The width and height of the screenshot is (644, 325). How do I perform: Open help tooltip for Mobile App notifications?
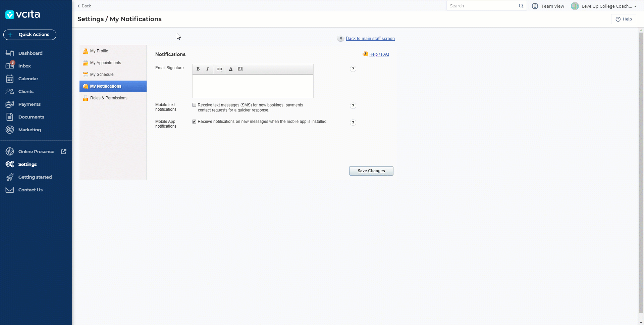tap(353, 123)
